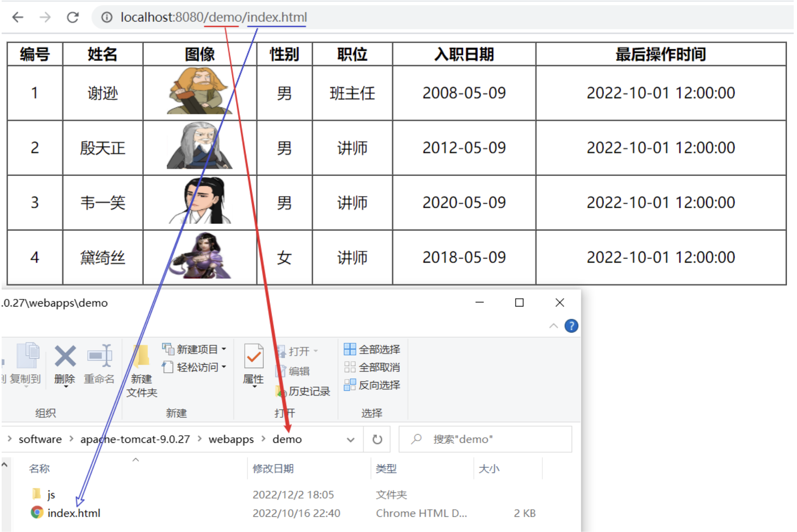This screenshot has width=797, height=532.
Task: Click the New Folder (新建文件夹) icon
Action: click(141, 356)
